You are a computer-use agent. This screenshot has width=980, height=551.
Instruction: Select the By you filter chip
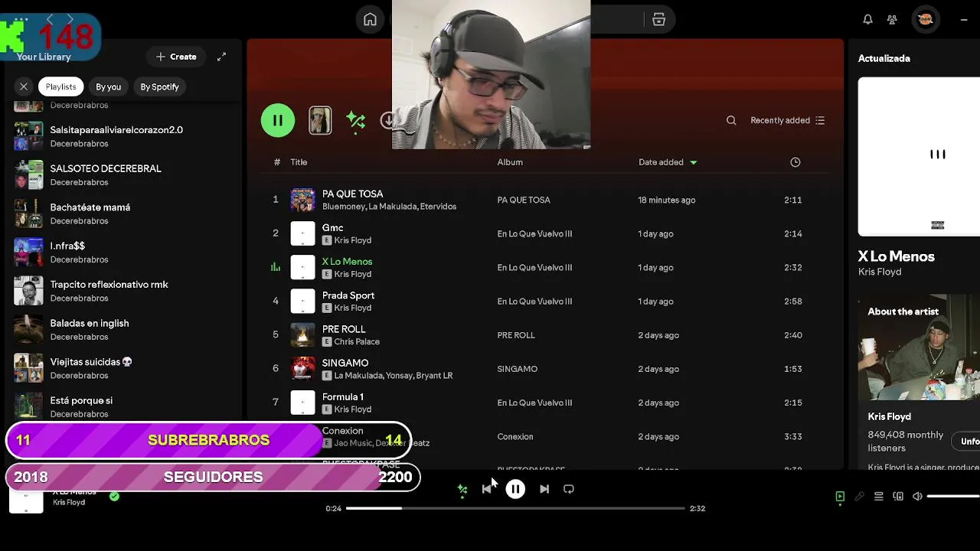[108, 86]
